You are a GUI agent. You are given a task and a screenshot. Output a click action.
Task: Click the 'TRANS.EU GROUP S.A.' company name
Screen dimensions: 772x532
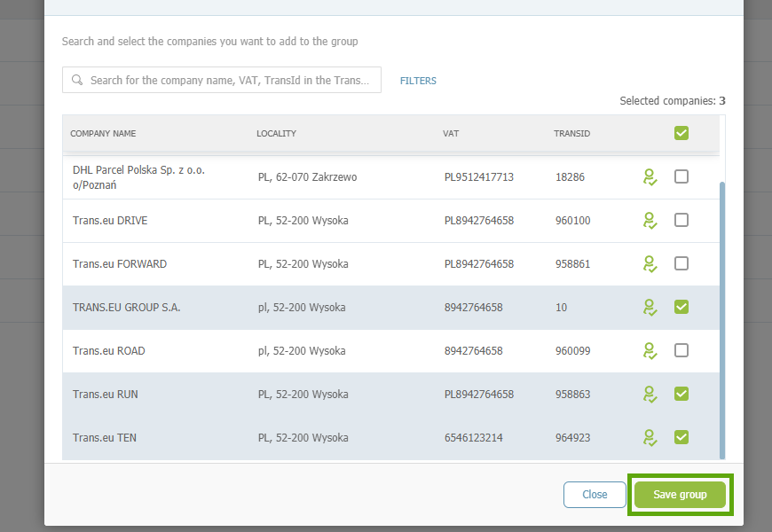[127, 308]
